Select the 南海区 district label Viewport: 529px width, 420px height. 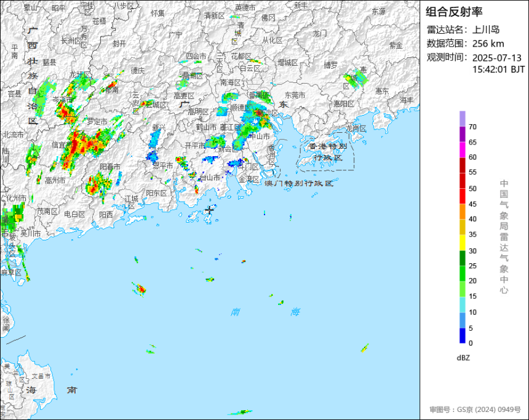tap(231, 82)
